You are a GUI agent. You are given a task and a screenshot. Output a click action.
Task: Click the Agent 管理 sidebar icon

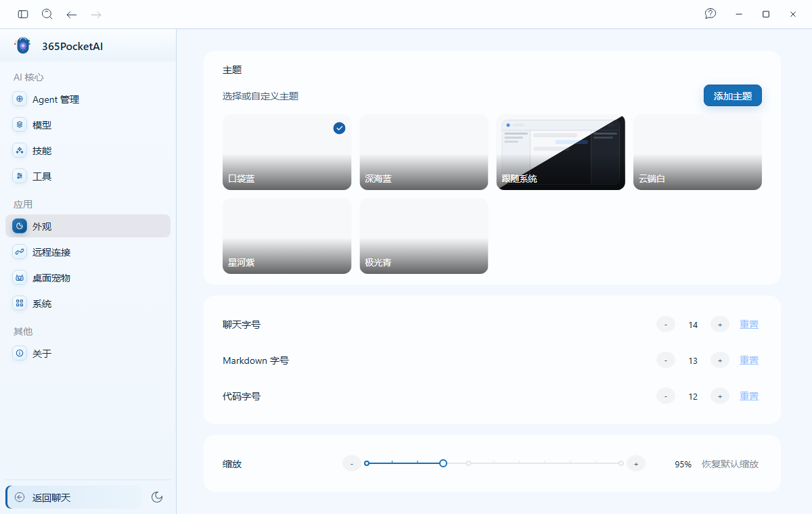click(x=20, y=99)
